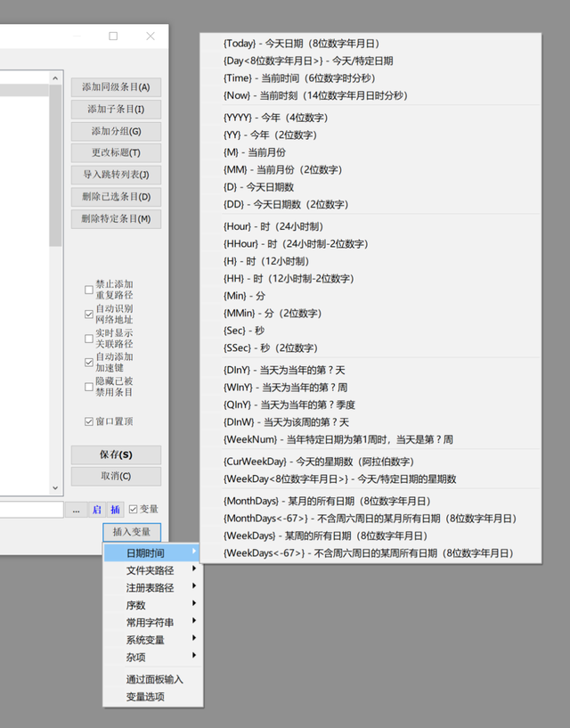Expand the arrow beside 注册表路径
The width and height of the screenshot is (570, 728).
[194, 586]
